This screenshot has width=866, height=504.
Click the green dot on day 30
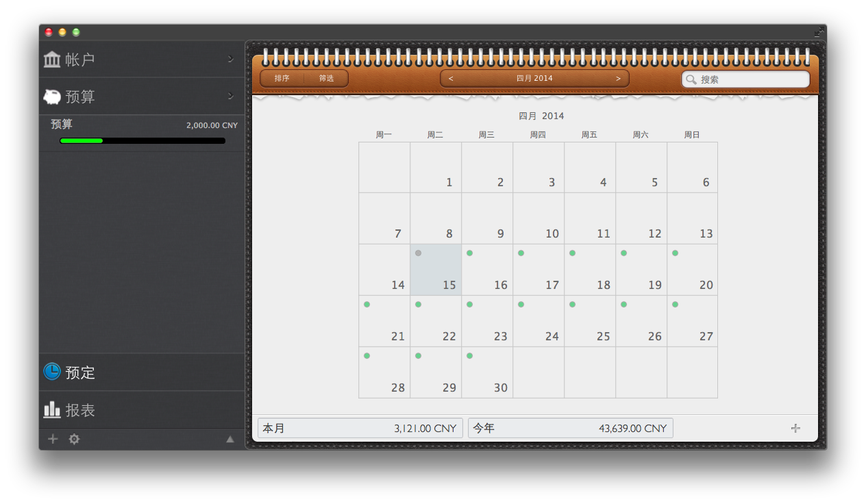click(469, 356)
